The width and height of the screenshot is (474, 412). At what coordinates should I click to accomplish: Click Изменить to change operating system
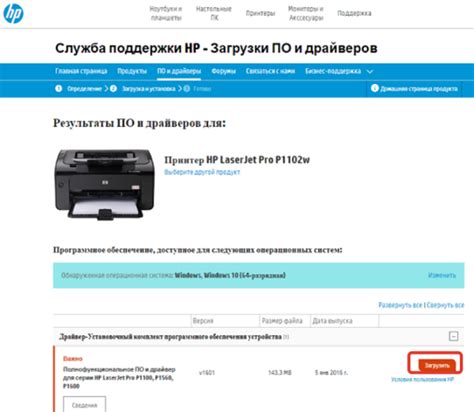tap(442, 275)
